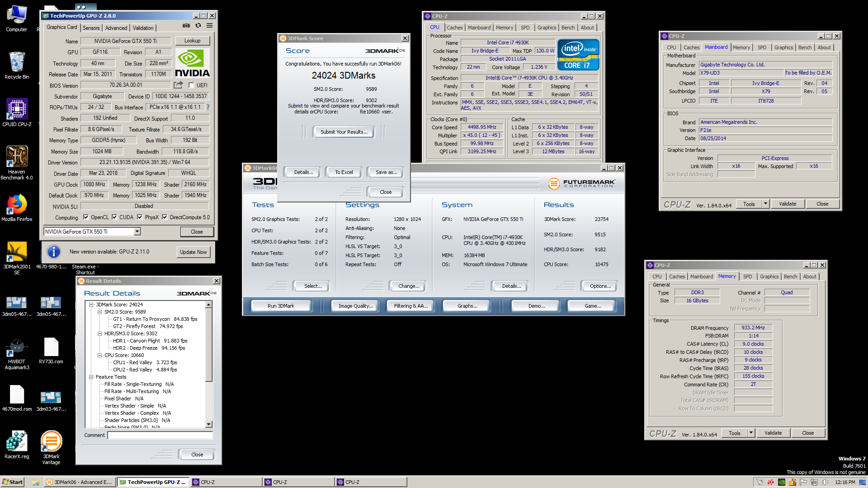Click Validate in Mainboard CPU-Z window
Screen dimensions: 868x488
pyautogui.click(x=788, y=204)
